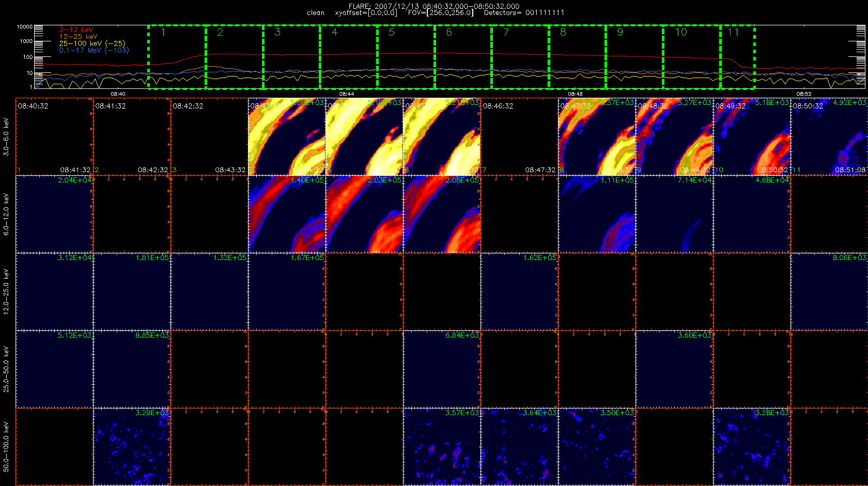Click the blue '0.1-17 MeV (-103)' legend entry
The width and height of the screenshot is (868, 486).
(94, 50)
